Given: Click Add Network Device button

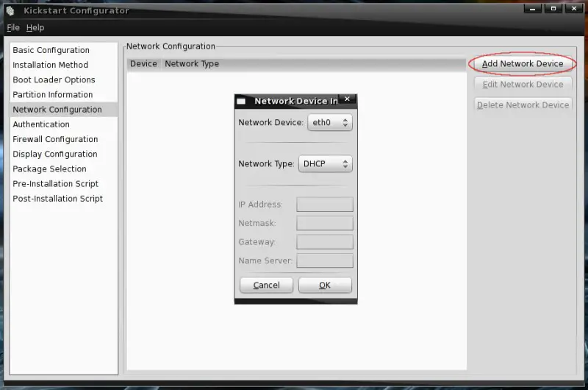Looking at the screenshot, I should coord(523,64).
